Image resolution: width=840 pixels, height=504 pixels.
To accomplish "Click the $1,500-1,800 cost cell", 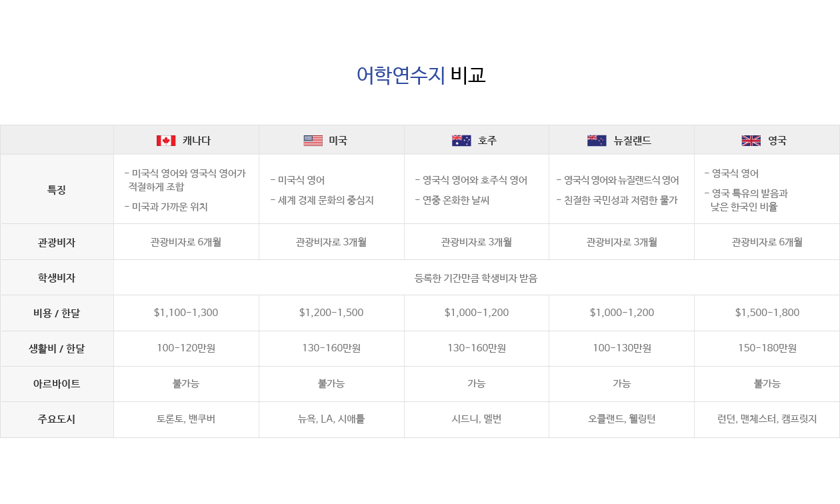I will tap(767, 313).
